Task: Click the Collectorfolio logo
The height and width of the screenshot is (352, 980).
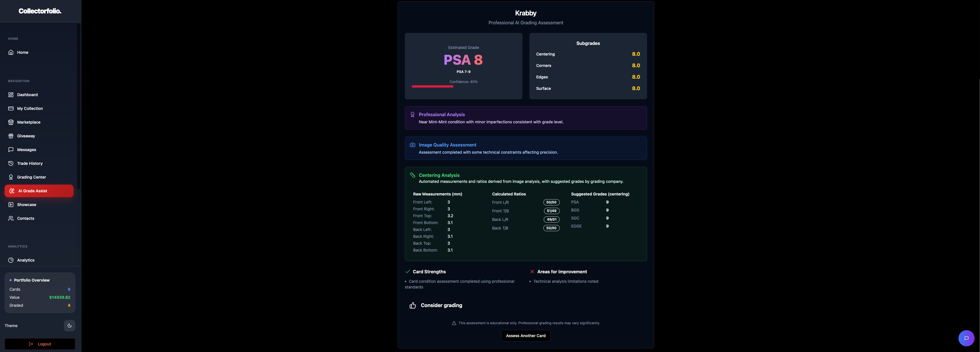Action: [40, 11]
